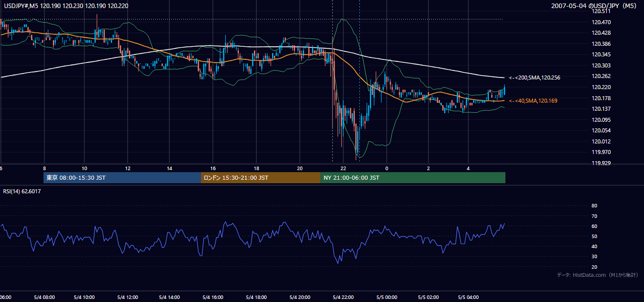The height and width of the screenshot is (302, 644).
Task: Click the 5/4 18:00 date axis label
Action: pyautogui.click(x=255, y=297)
